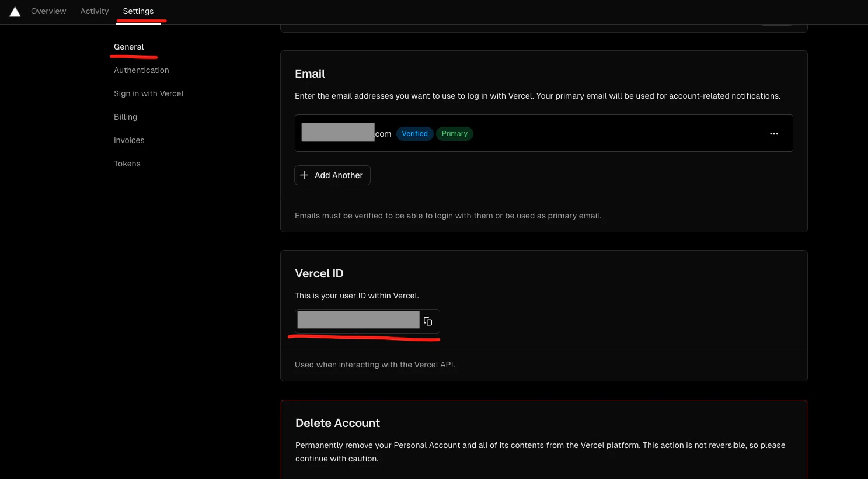Navigate to Billing in the sidebar

(x=126, y=117)
